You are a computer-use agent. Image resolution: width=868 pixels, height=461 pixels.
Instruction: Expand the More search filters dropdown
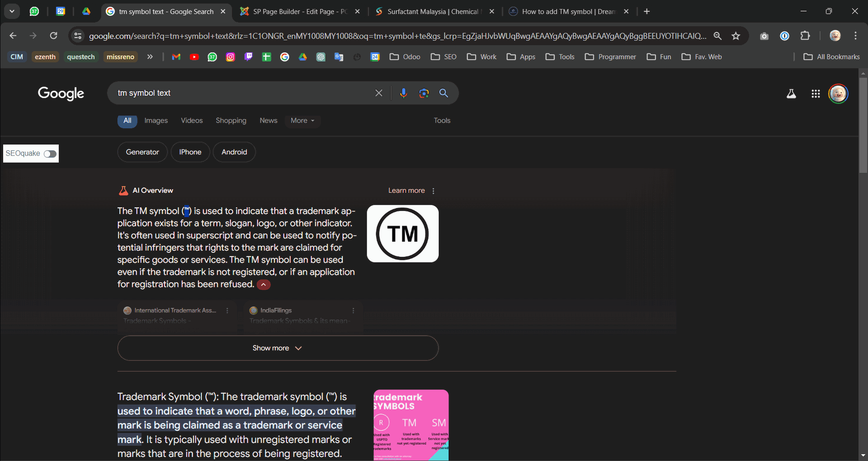coord(302,121)
